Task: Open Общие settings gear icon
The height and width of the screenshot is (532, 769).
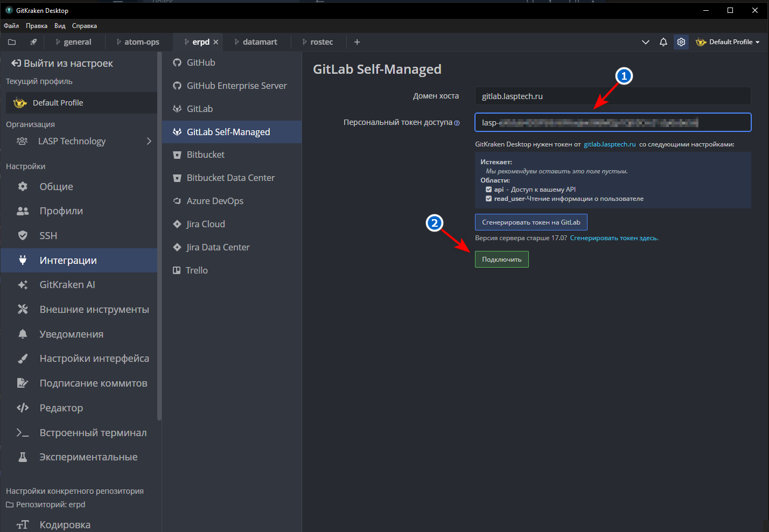Action: click(23, 186)
